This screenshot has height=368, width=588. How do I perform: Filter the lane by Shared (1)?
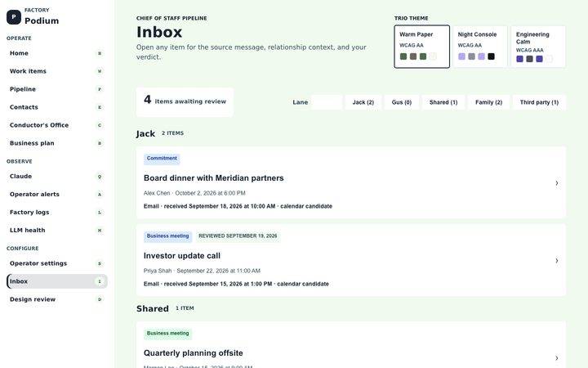[443, 102]
